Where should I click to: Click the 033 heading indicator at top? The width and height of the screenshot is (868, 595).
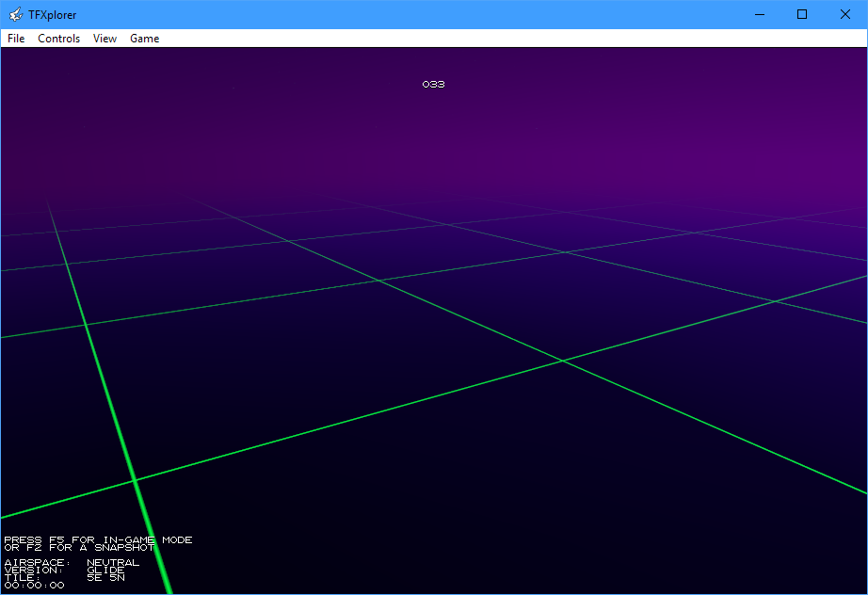pyautogui.click(x=433, y=85)
